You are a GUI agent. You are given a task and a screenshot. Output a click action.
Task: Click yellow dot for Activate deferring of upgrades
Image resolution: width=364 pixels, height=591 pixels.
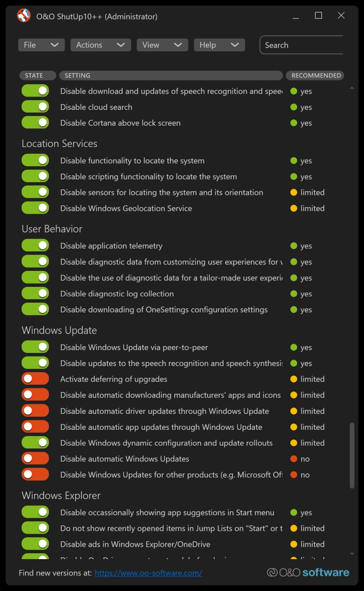(x=293, y=379)
